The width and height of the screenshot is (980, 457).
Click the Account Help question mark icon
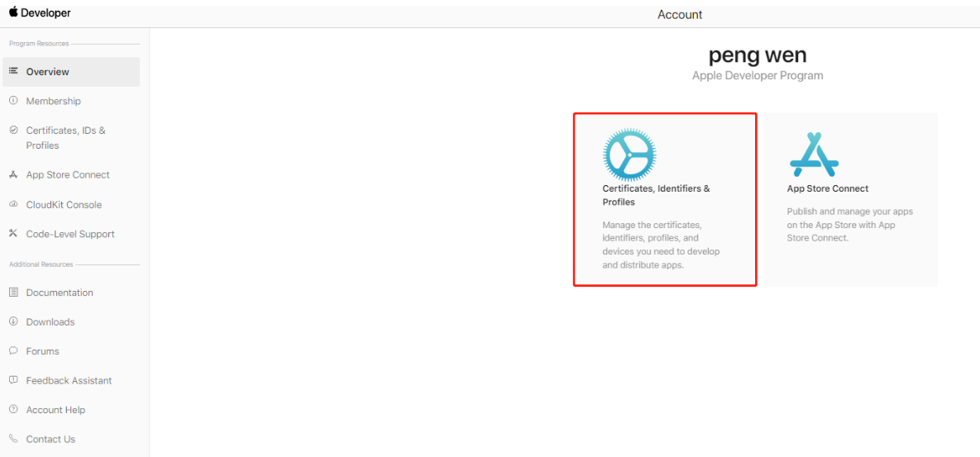13,410
